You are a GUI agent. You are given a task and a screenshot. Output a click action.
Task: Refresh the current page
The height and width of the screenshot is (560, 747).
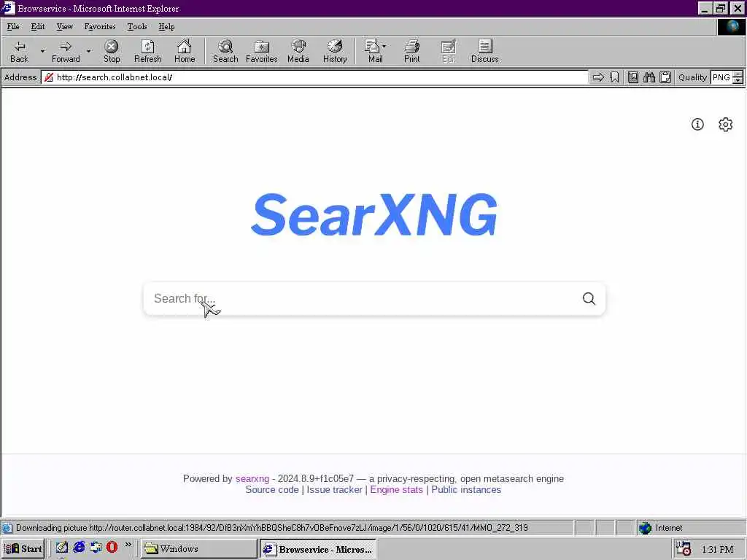point(147,52)
